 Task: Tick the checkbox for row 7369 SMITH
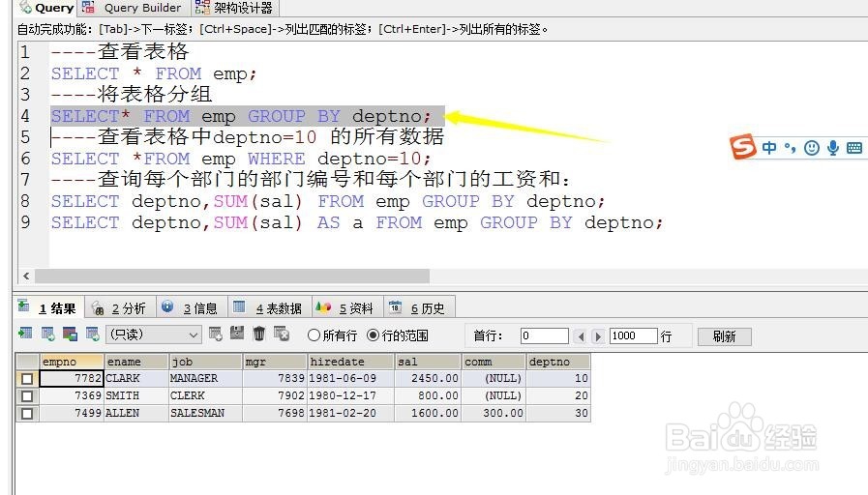[27, 396]
